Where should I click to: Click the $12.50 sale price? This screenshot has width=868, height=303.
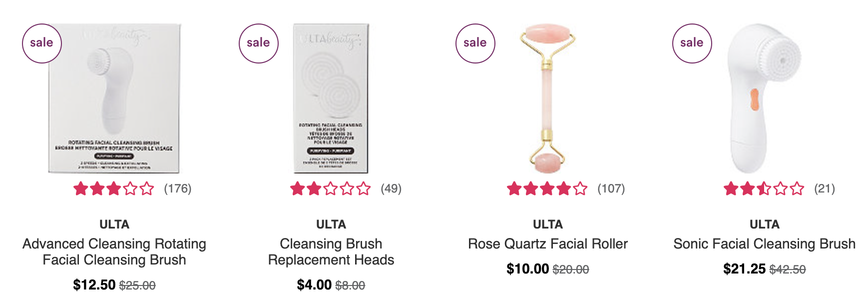coord(94,285)
